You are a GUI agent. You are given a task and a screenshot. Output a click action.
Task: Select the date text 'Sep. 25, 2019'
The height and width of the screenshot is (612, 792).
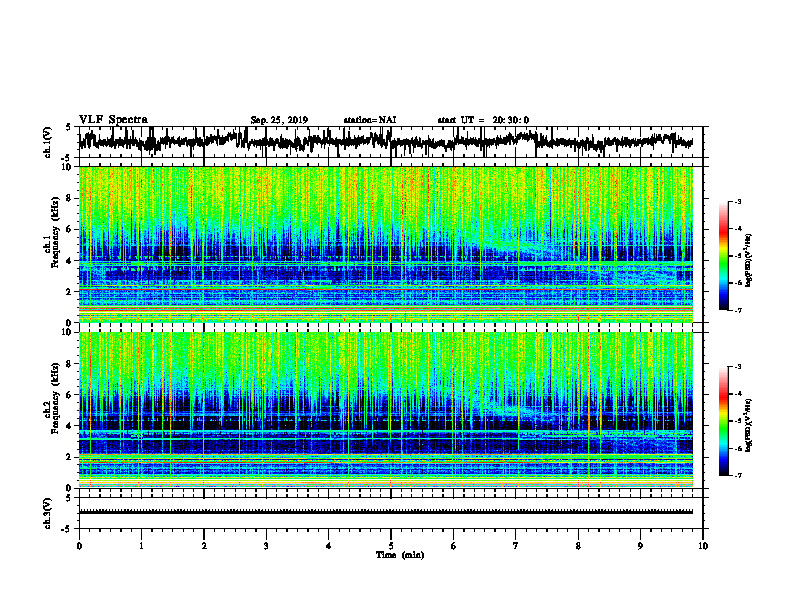pos(279,120)
